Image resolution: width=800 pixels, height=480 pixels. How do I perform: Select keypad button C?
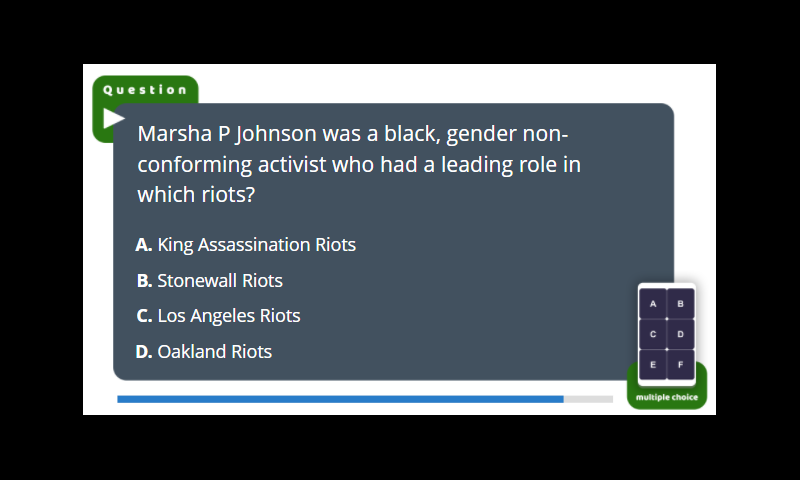[653, 334]
